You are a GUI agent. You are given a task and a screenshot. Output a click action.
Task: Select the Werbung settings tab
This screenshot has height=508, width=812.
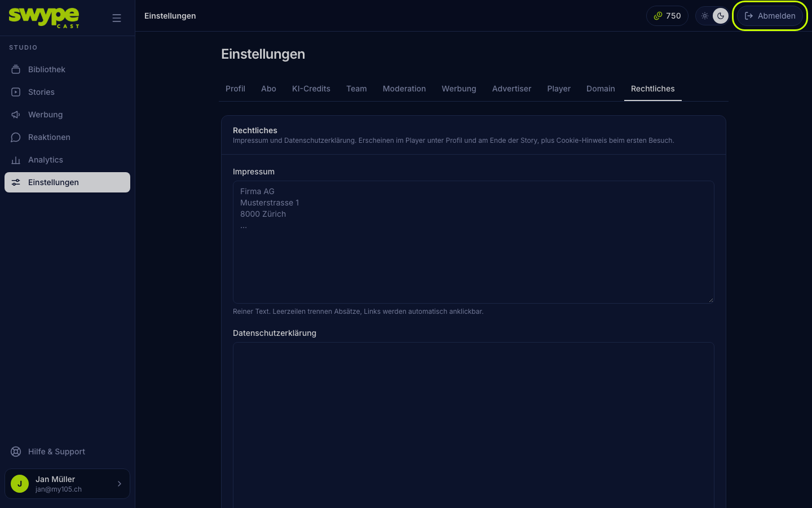point(459,89)
